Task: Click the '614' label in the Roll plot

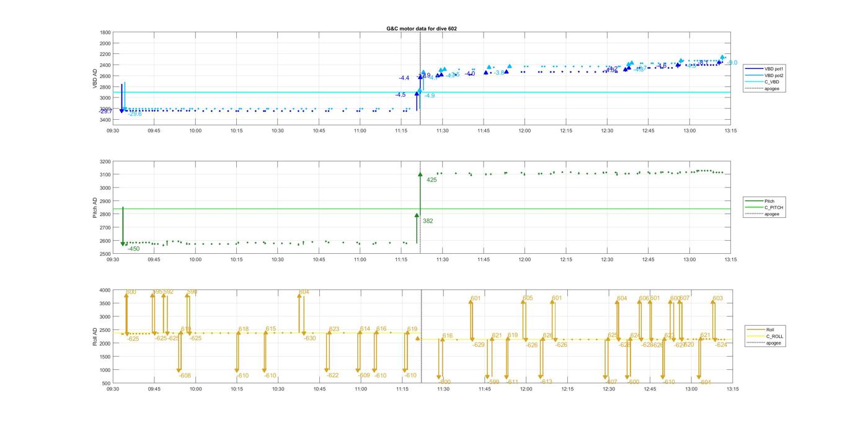Action: (365, 329)
